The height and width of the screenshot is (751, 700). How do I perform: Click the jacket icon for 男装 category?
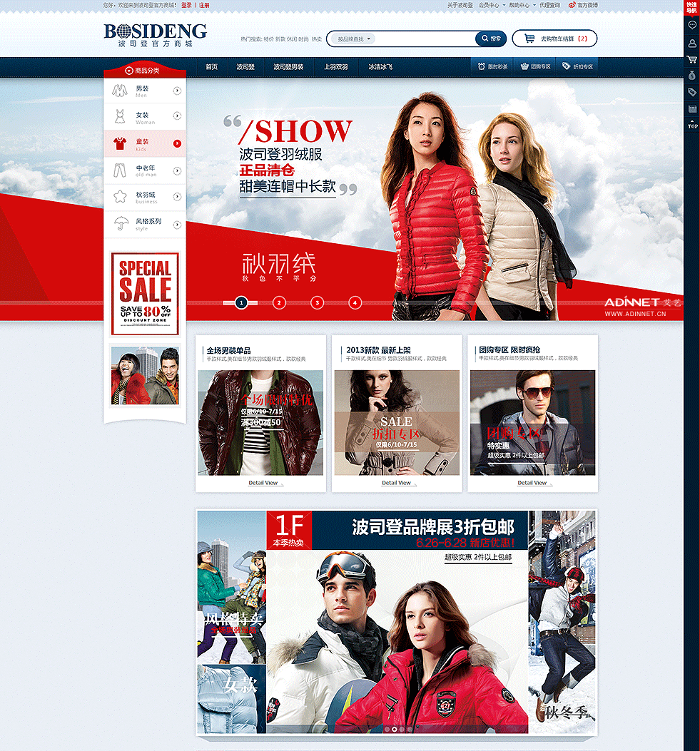pos(120,90)
